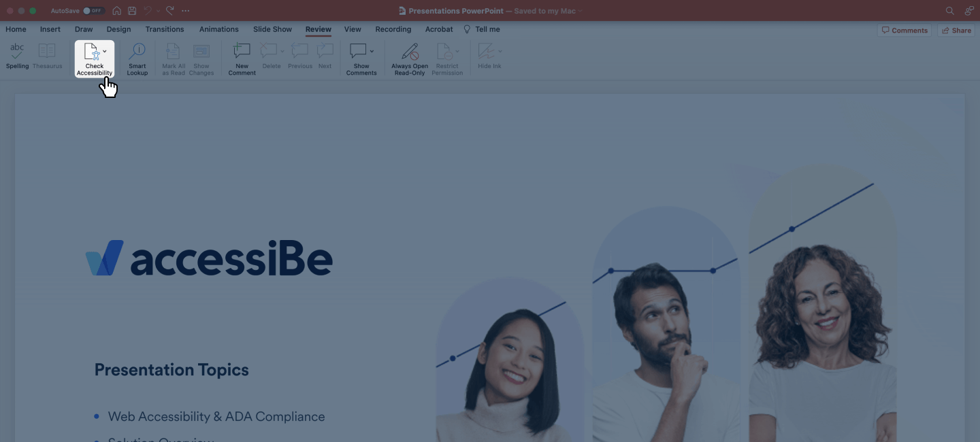Open the search magnifier in title bar
Screen dimensions: 980x442
point(949,11)
